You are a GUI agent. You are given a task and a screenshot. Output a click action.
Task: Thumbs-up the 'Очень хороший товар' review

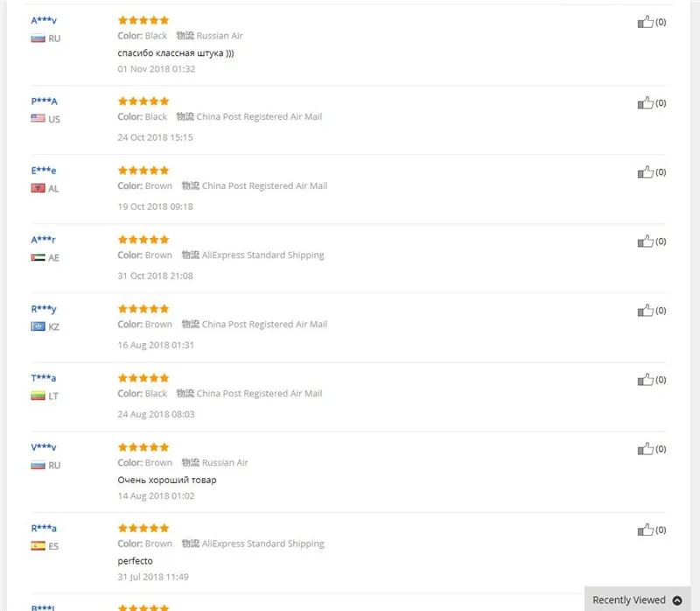point(645,449)
